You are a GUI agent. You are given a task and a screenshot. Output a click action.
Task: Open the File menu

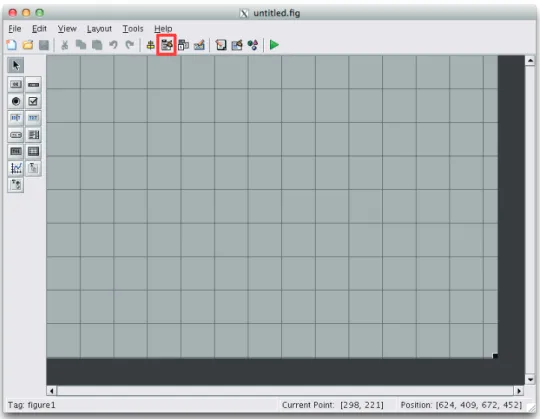click(x=15, y=29)
